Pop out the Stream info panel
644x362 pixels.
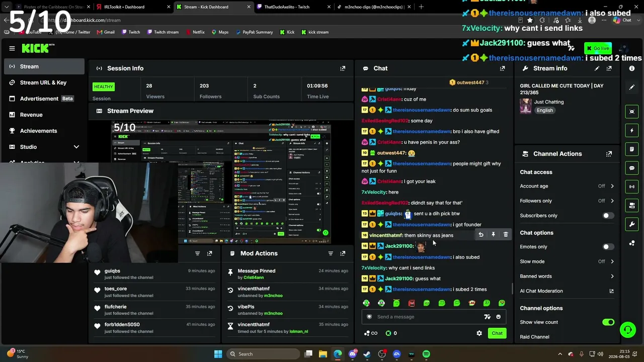pos(609,68)
